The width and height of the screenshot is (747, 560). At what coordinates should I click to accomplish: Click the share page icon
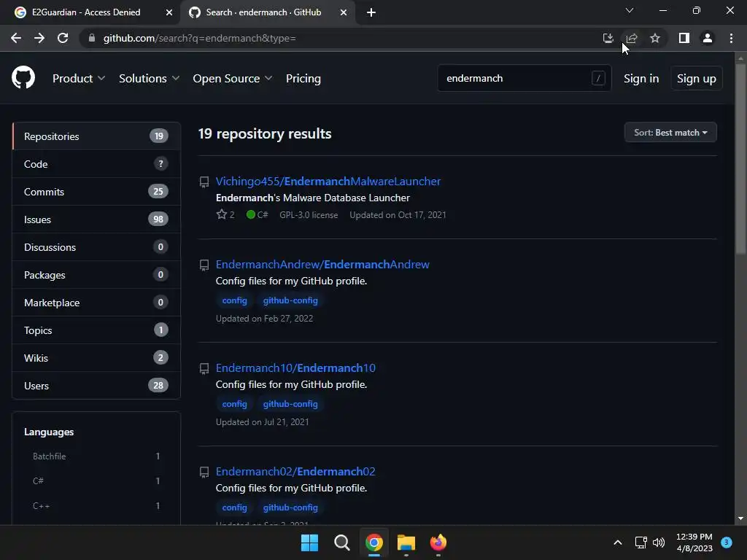click(x=632, y=38)
